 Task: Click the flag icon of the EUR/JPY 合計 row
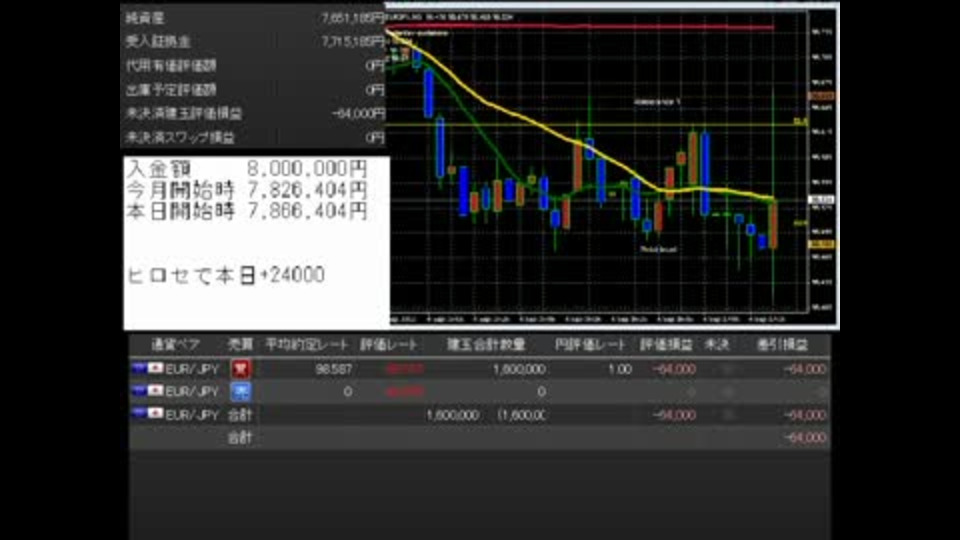tap(147, 413)
